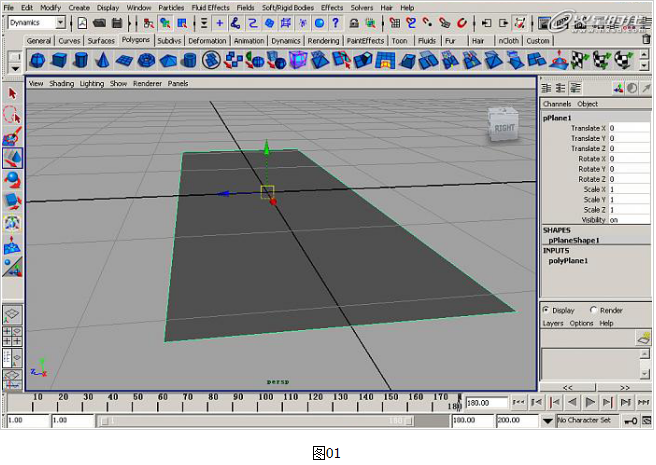Click the play forwards button
This screenshot has width=656, height=465.
590,402
